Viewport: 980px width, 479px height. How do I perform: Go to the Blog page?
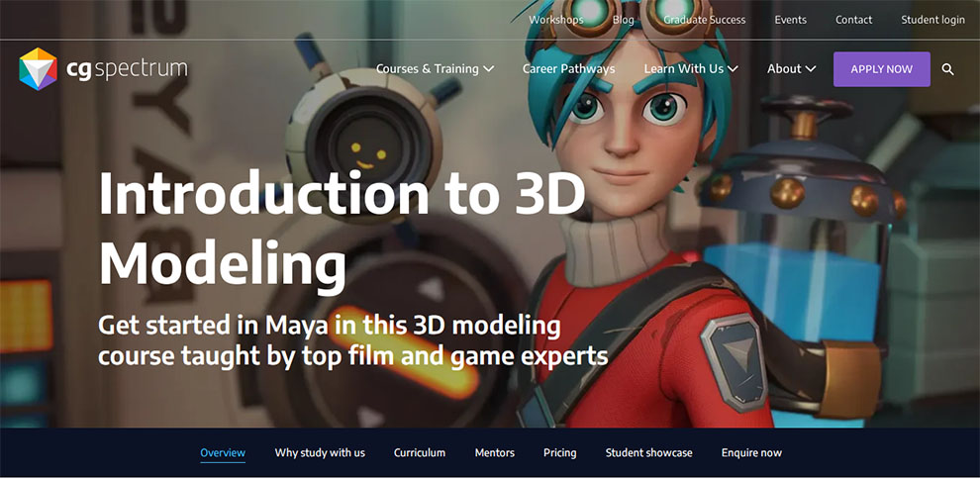click(623, 20)
